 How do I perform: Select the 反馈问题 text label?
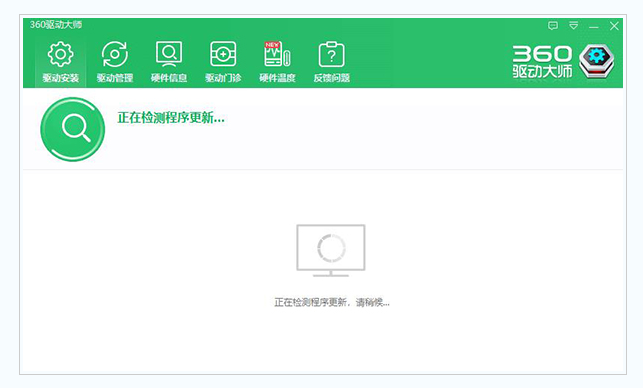[331, 78]
